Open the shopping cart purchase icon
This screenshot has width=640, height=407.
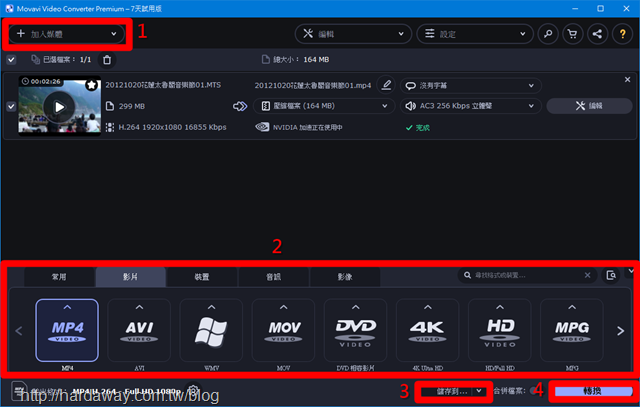(573, 34)
